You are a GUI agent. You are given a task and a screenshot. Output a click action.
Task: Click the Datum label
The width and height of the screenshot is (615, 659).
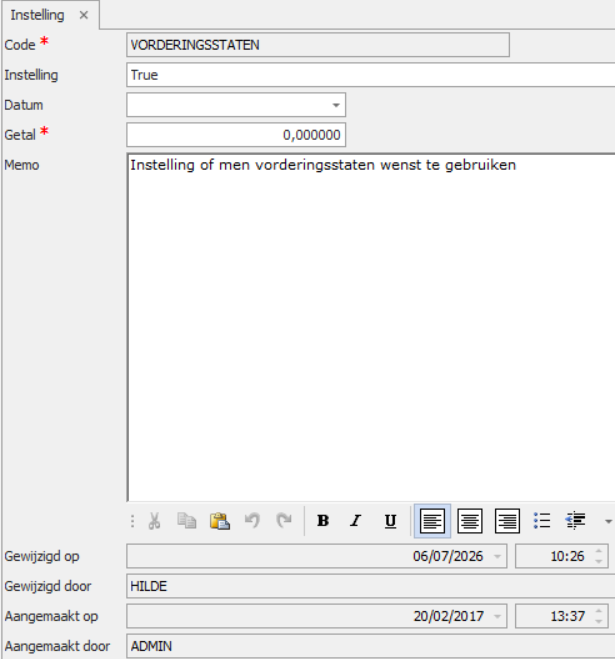click(24, 105)
